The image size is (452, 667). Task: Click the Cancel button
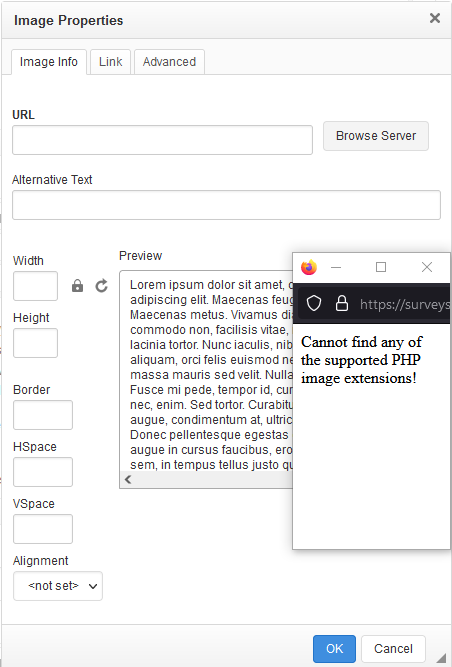pyautogui.click(x=393, y=649)
